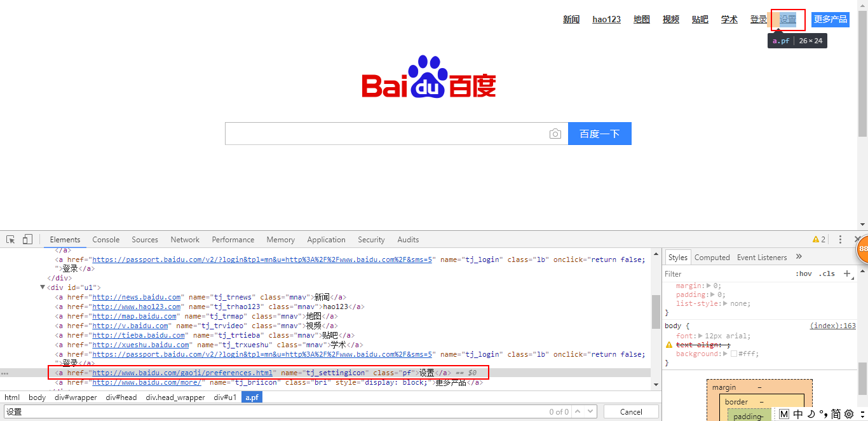Collapse the div id="u1" node
This screenshot has width=868, height=421.
pos(43,287)
